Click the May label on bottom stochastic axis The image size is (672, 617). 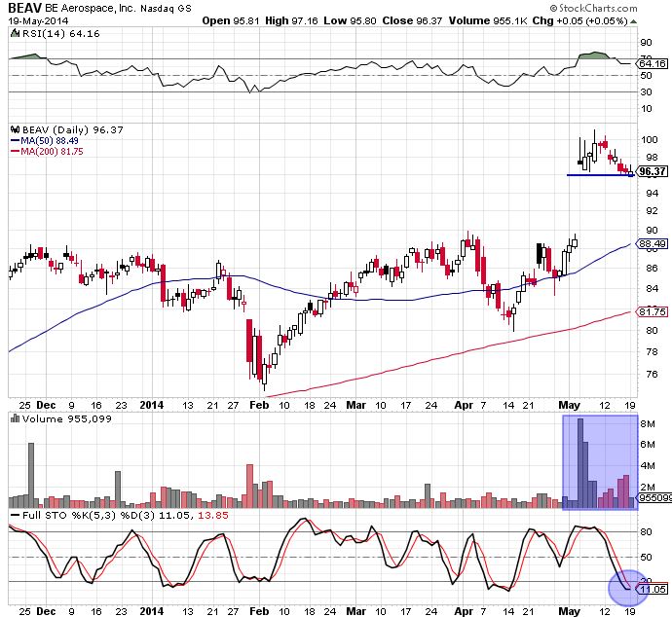(569, 611)
